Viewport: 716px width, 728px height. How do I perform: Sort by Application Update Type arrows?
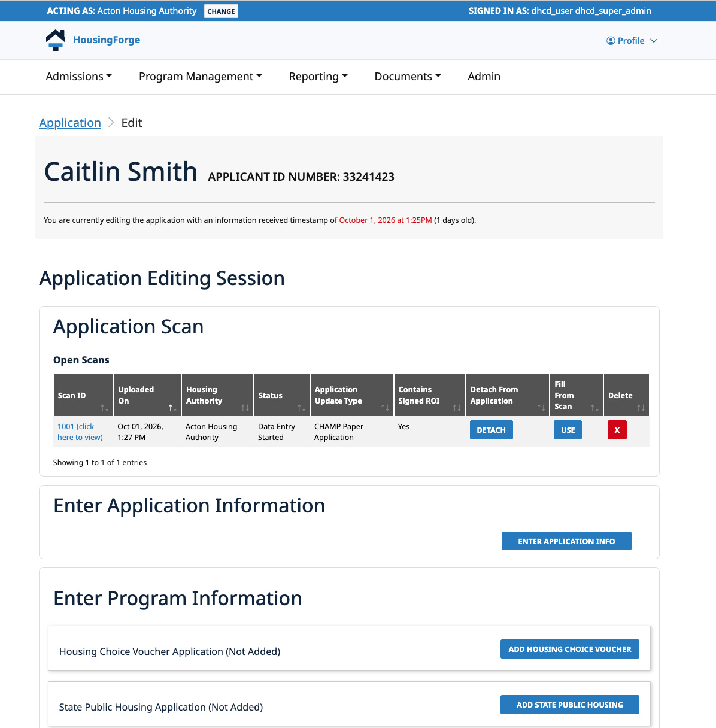(x=386, y=408)
